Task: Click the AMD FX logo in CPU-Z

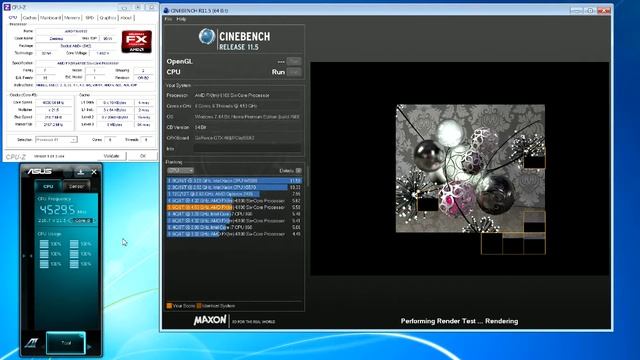Action: click(x=137, y=41)
